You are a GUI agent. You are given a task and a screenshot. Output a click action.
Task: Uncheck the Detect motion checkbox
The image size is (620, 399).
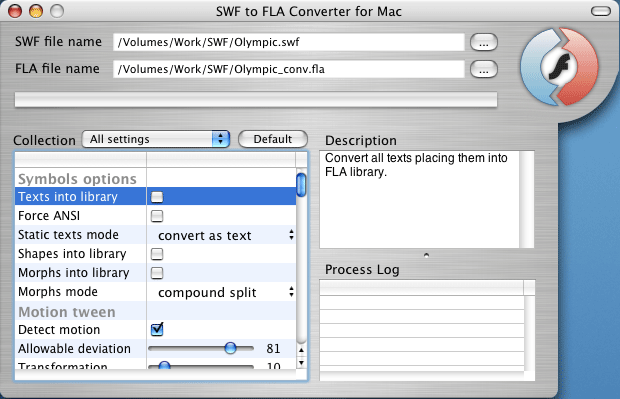tap(157, 329)
